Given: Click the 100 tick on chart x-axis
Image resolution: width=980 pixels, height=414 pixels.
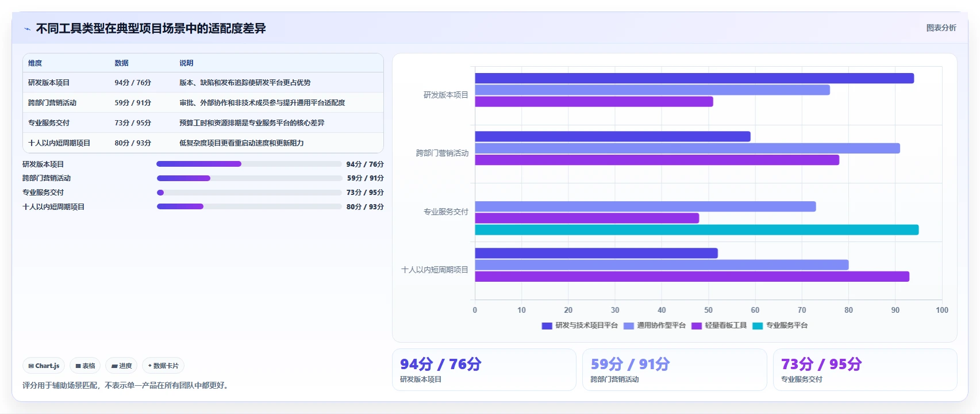Looking at the screenshot, I should (x=942, y=310).
